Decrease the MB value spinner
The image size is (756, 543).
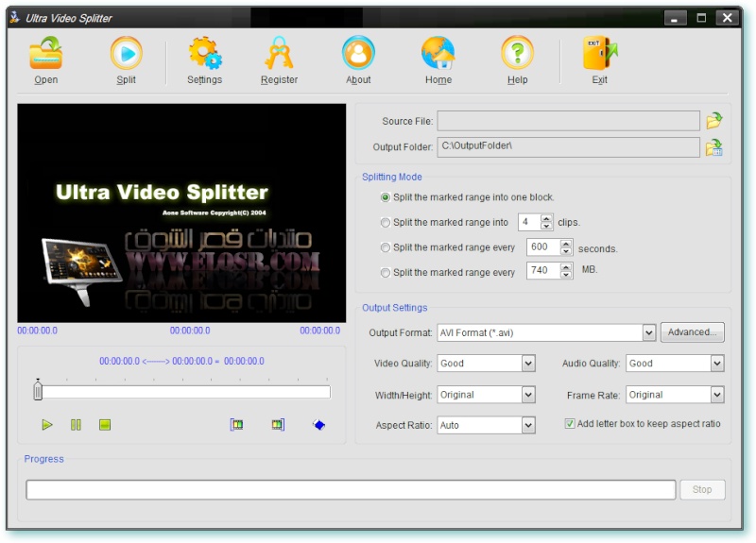tap(566, 274)
